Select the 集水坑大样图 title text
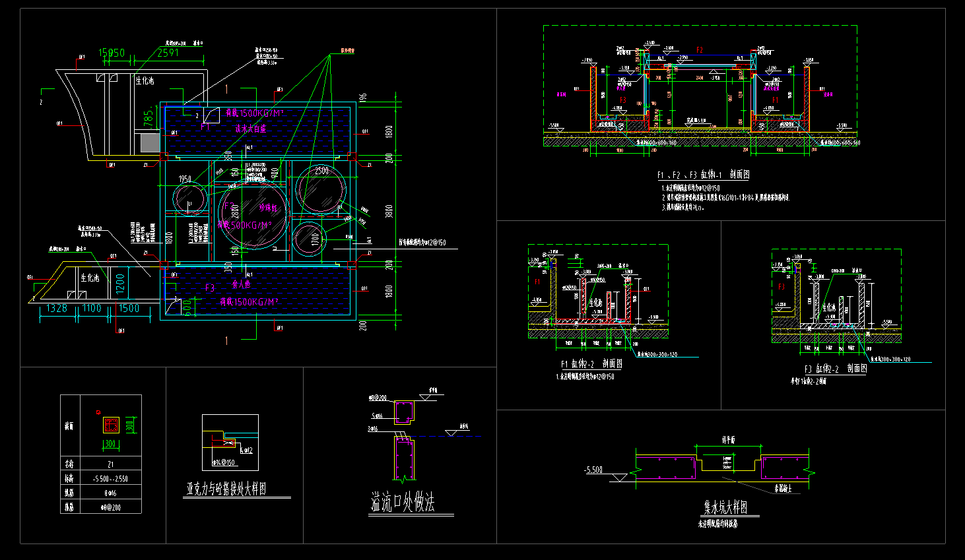The height and width of the screenshot is (560, 965). (x=725, y=507)
